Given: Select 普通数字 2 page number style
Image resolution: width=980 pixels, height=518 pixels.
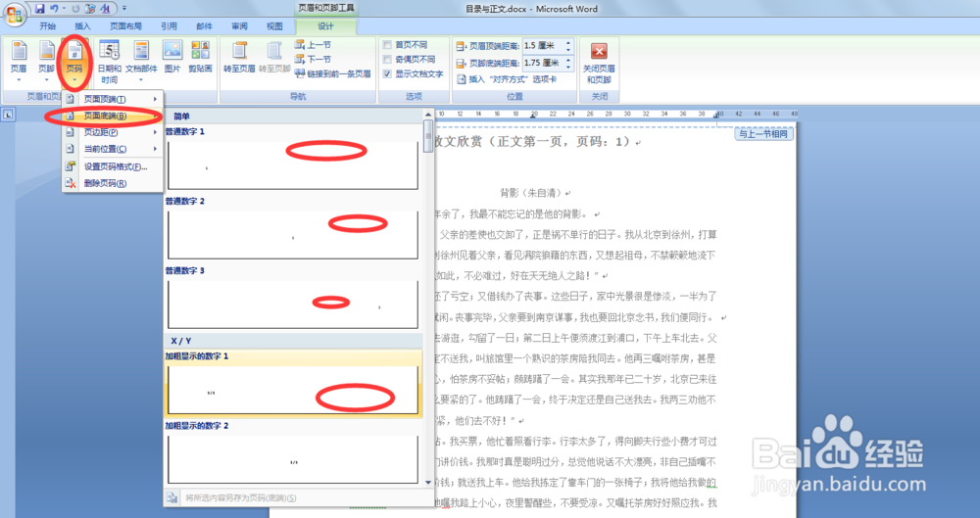Looking at the screenshot, I should 292,229.
